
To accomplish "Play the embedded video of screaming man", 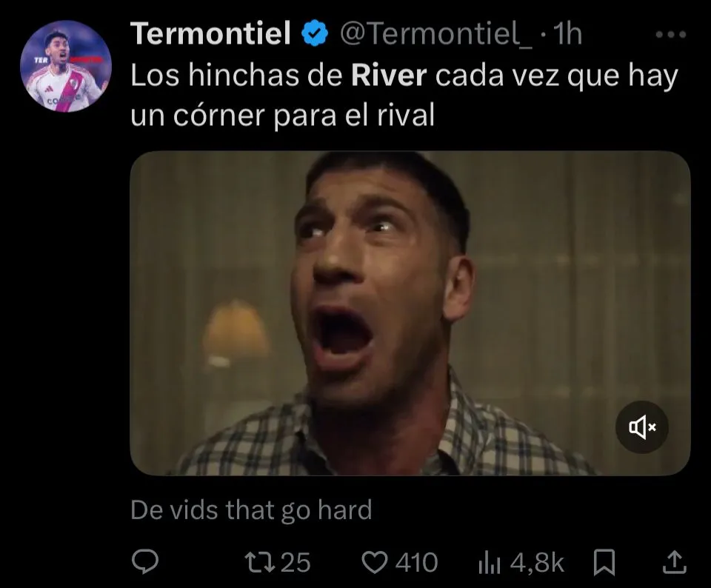I will [410, 313].
